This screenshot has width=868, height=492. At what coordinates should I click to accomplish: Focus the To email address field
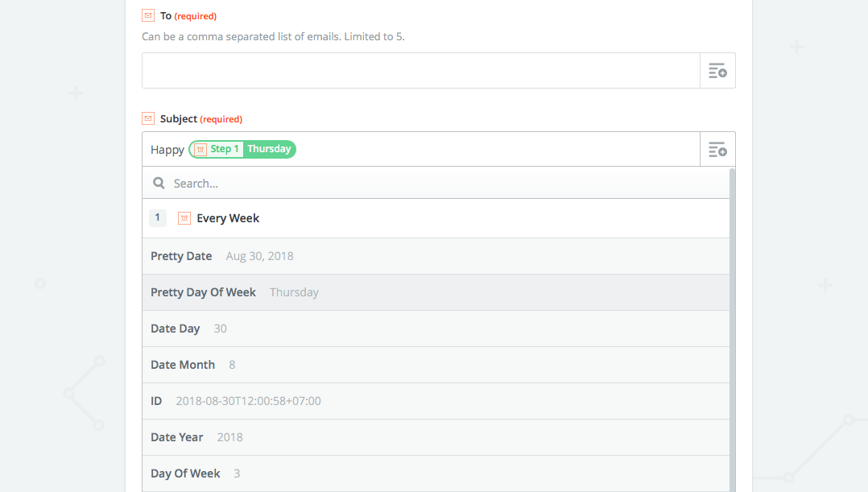coord(420,70)
